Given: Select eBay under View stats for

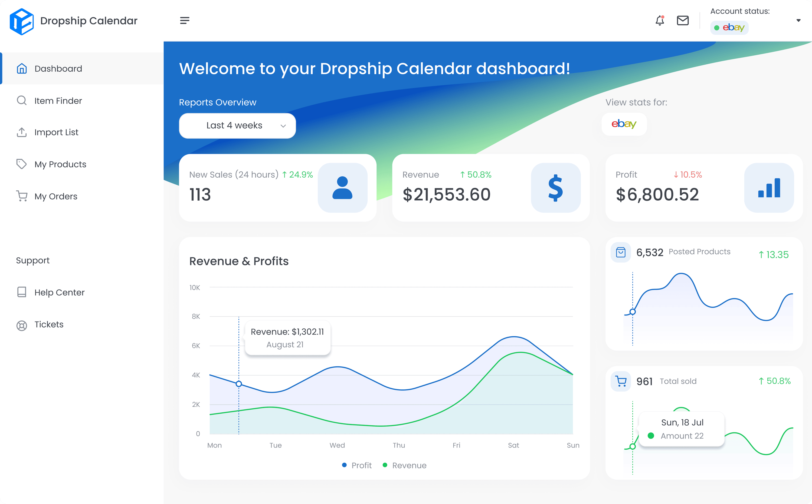Looking at the screenshot, I should click(x=624, y=124).
